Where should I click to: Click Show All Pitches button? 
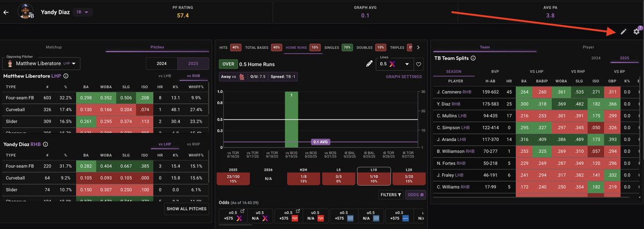point(187,208)
